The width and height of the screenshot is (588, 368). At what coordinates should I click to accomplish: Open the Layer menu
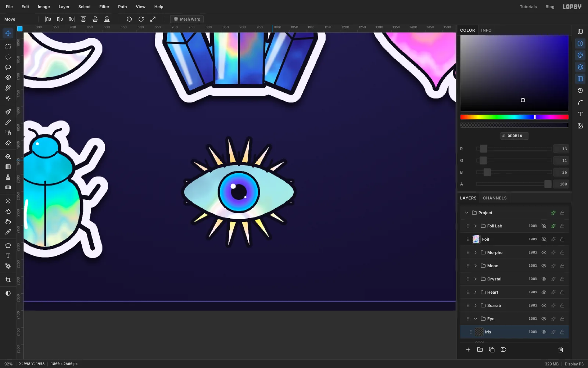[64, 7]
